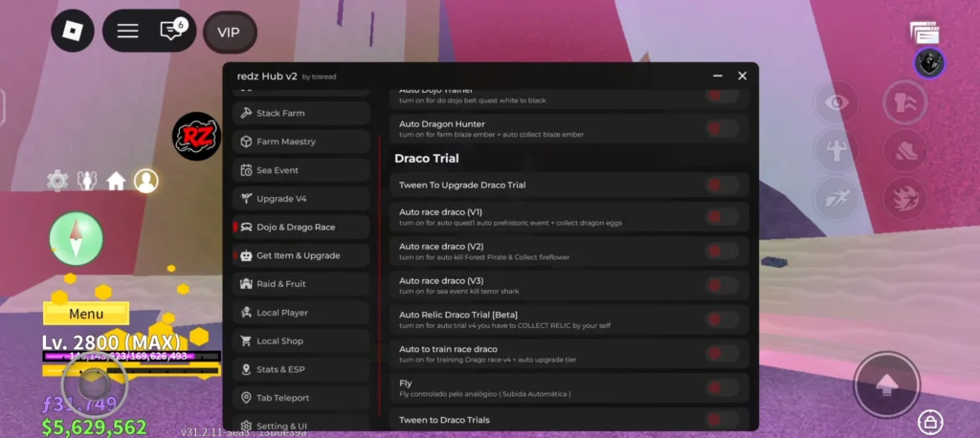Open the Setting & UI tab

point(301,423)
